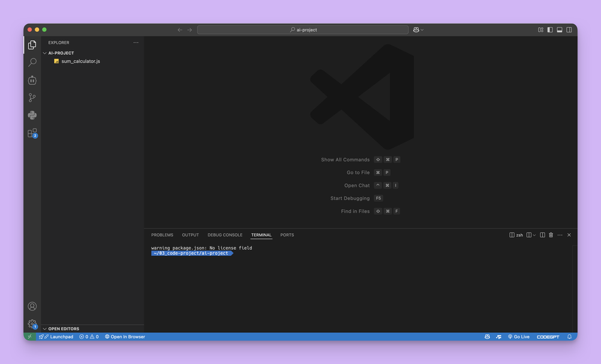Kill the terminal using the trash icon
601x364 pixels.
pos(551,235)
